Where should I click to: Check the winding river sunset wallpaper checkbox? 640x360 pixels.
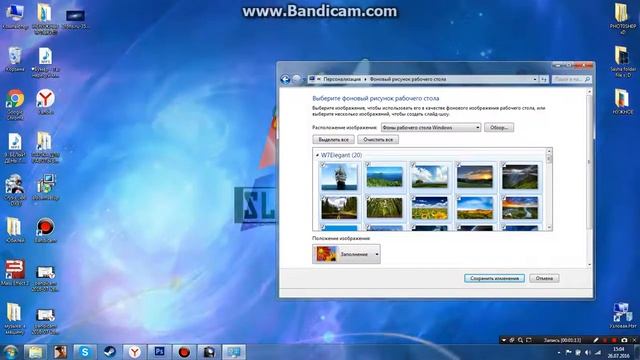coord(504,197)
